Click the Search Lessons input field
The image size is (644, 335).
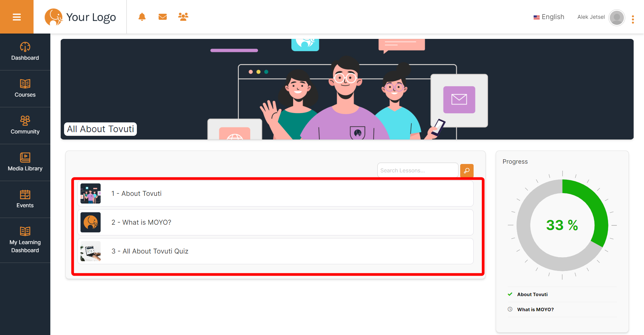tap(418, 170)
